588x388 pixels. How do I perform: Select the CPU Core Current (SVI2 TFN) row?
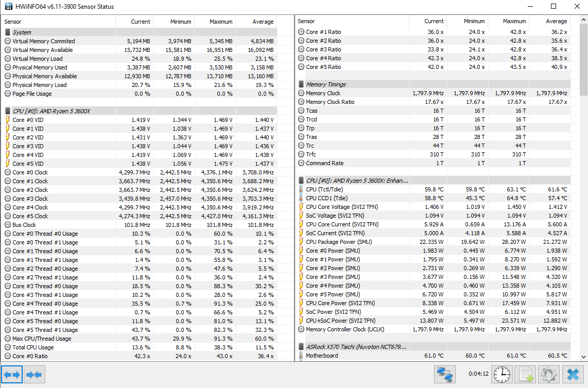[433, 224]
